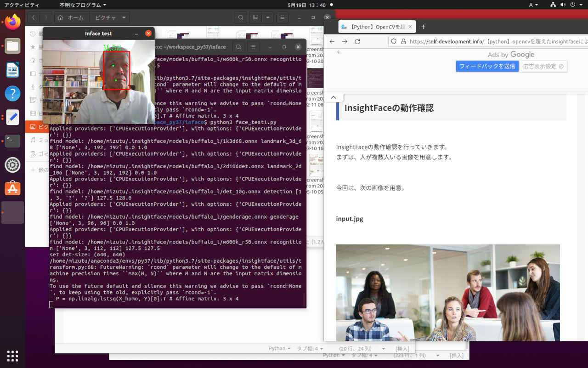This screenshot has width=588, height=368.
Task: Click the フィードバックを送信 button
Action: [x=487, y=66]
